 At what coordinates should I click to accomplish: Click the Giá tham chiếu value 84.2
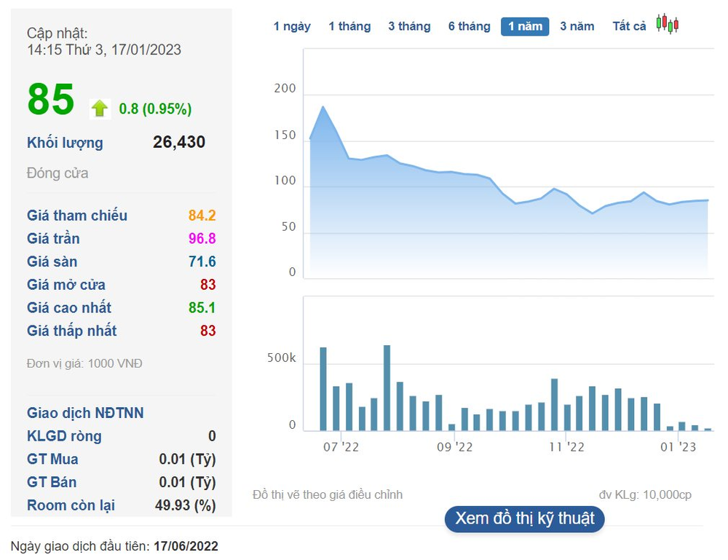202,216
